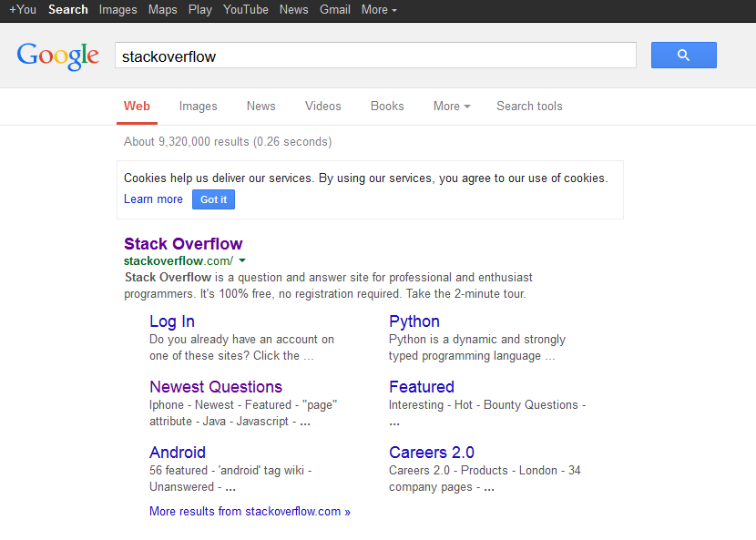Open +You in the top bar
The image size is (756, 540).
pos(23,10)
